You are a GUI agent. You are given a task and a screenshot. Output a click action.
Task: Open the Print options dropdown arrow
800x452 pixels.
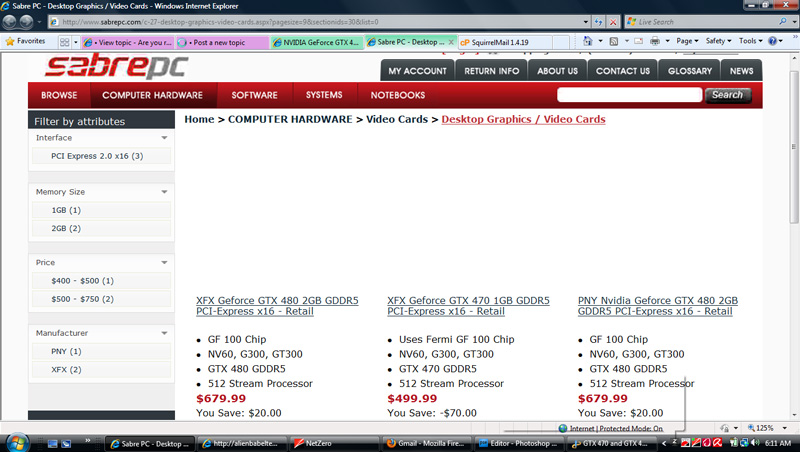667,41
